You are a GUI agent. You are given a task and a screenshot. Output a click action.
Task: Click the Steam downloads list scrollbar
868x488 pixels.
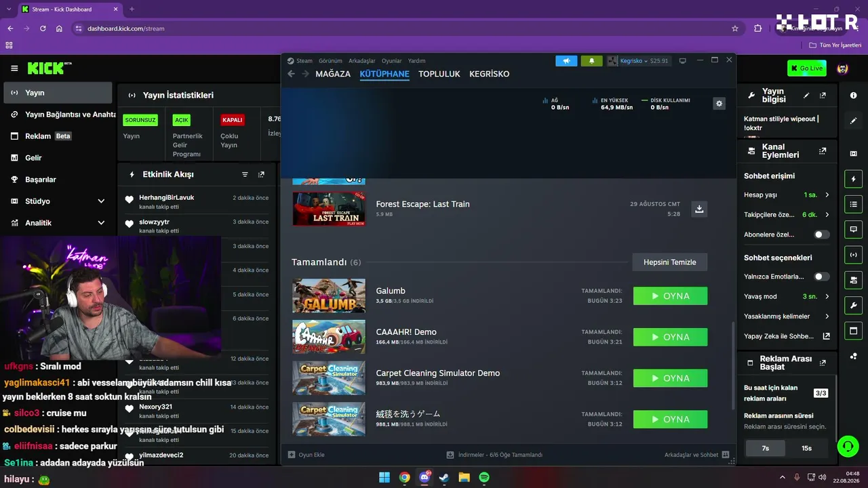point(733,366)
